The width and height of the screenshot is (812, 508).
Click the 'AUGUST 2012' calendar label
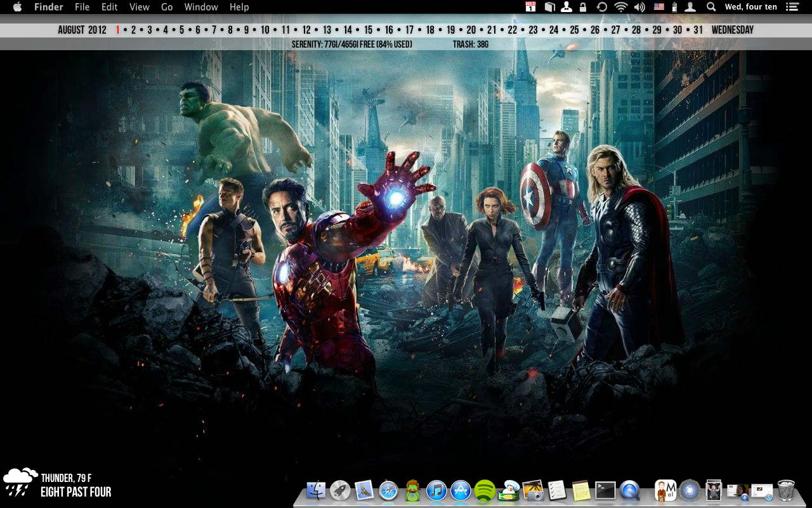(x=82, y=30)
